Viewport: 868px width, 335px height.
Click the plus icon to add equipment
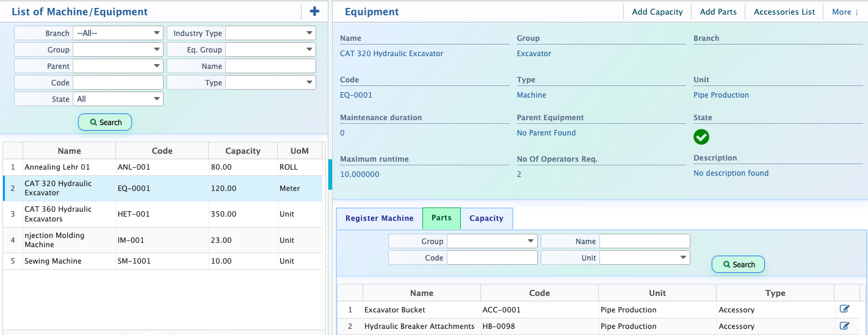[314, 11]
